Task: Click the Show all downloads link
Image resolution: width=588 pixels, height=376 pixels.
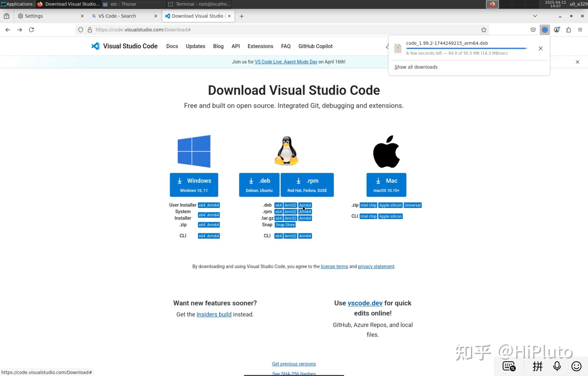Action: (416, 67)
